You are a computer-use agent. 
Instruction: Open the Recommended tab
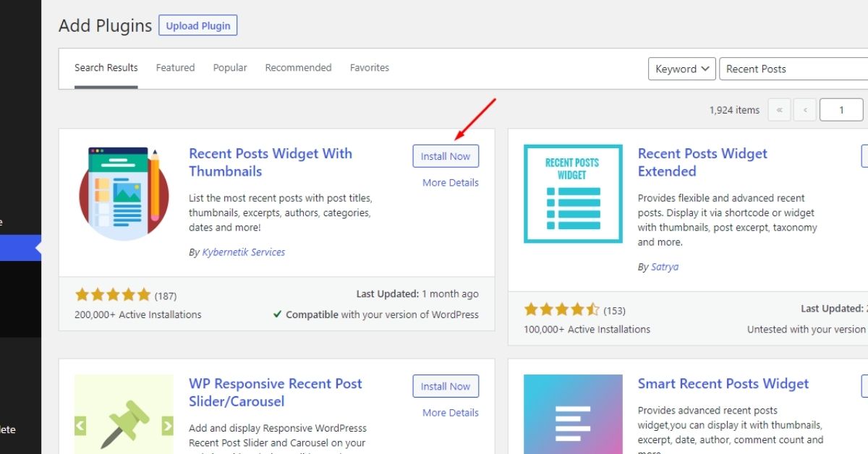[298, 68]
